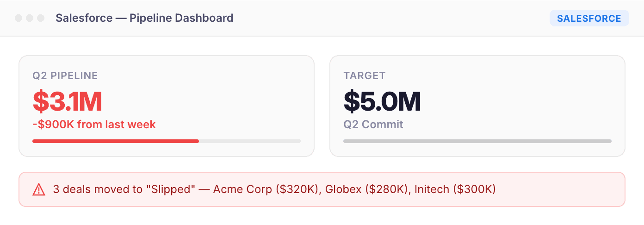The image size is (644, 225).
Task: Click the $5.0M target value
Action: [x=382, y=101]
